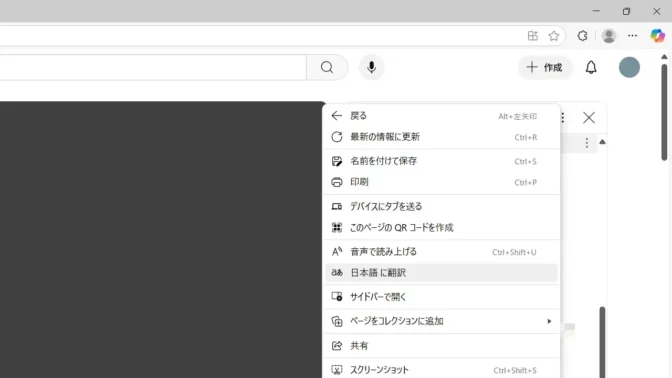Choose 印刷 from the context menu
The width and height of the screenshot is (672, 378).
point(441,182)
